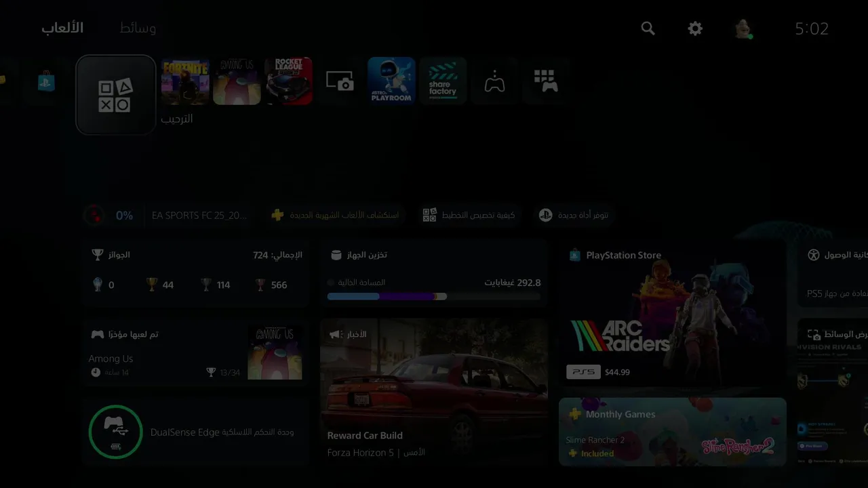The image size is (868, 488).
Task: Click the 0% download progress value
Action: 124,216
